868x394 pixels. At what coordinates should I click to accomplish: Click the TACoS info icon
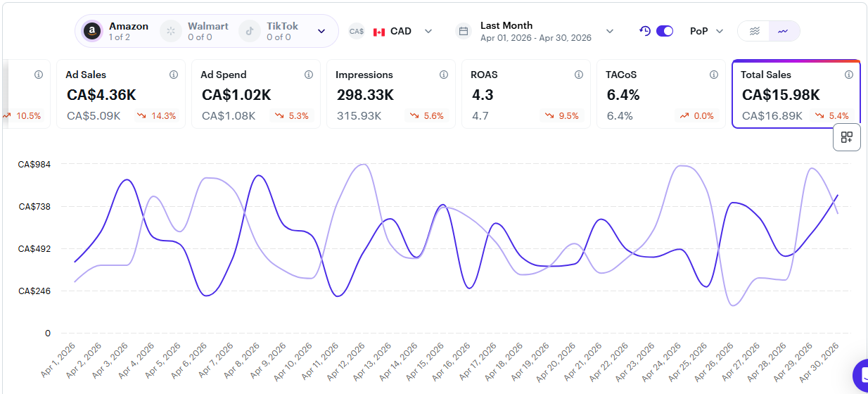[x=714, y=75]
